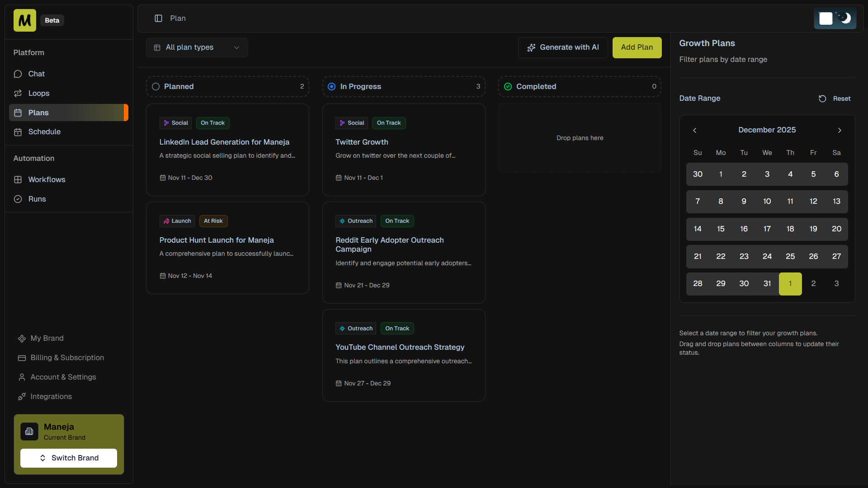Screen dimensions: 868x488
Task: Open the calendar icon on LinkedIn plan date
Action: click(x=163, y=178)
